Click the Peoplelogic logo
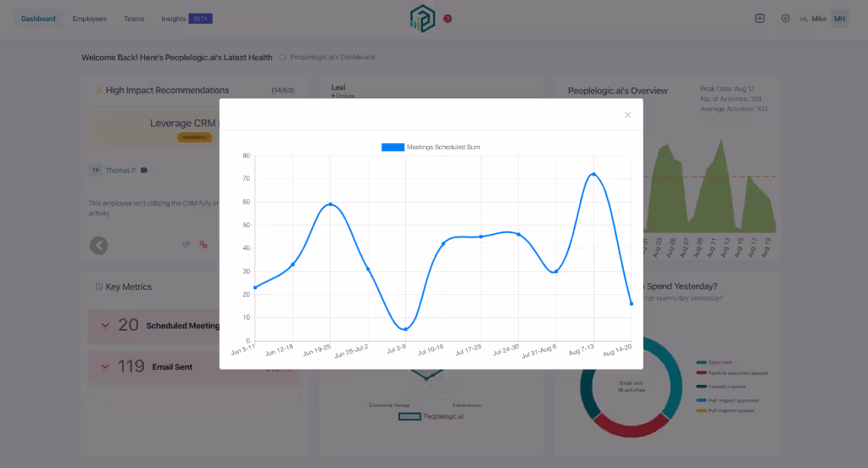The image size is (868, 468). pos(422,19)
